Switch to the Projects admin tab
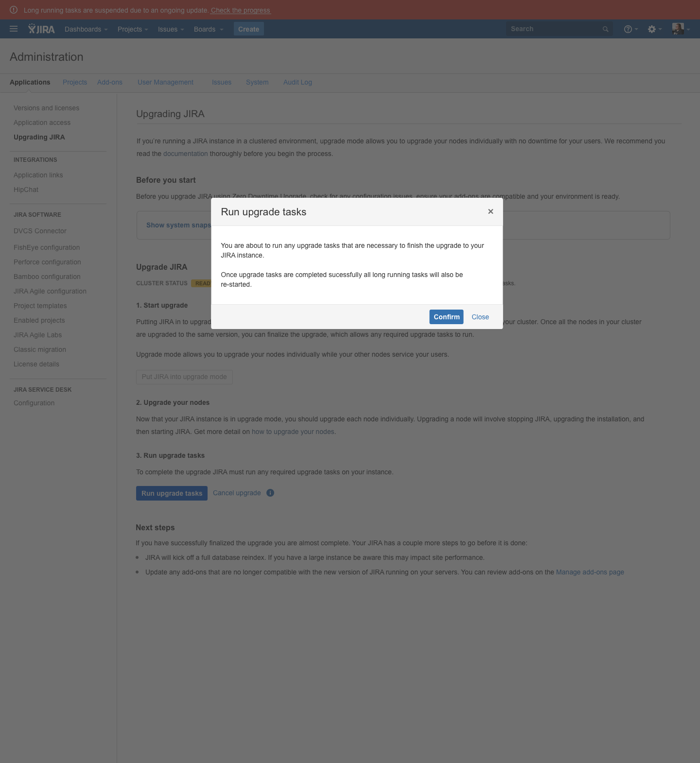700x763 pixels. tap(75, 82)
